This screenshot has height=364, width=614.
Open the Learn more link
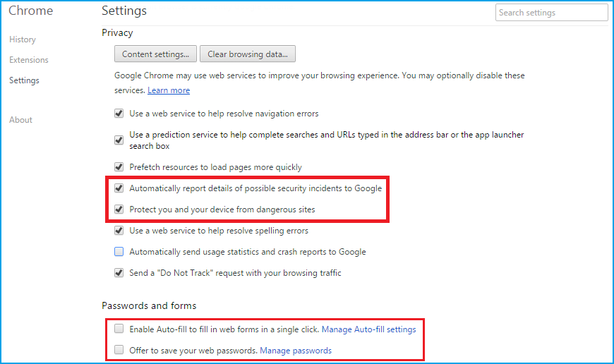169,90
